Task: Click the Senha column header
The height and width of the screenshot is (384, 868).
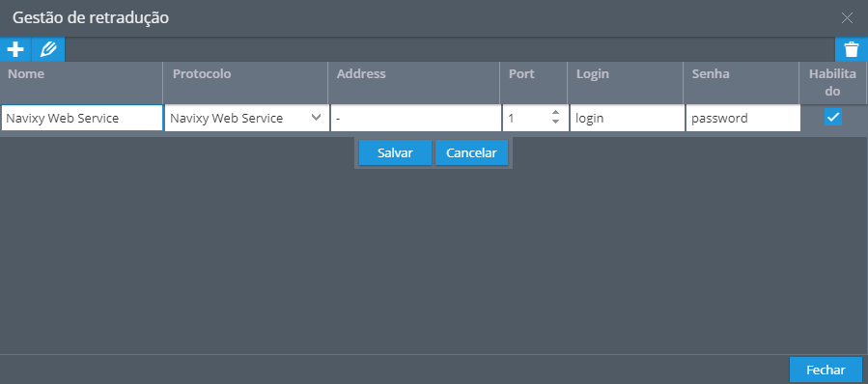Action: [741, 82]
